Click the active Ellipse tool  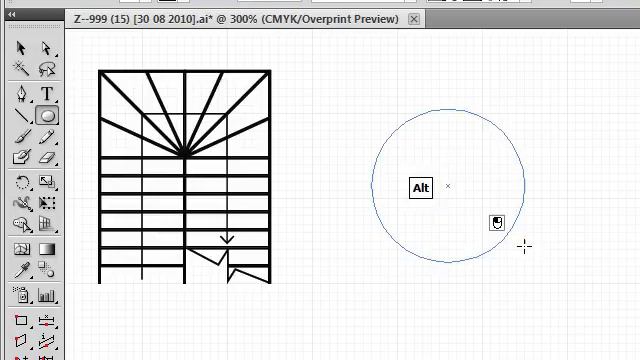(47, 116)
